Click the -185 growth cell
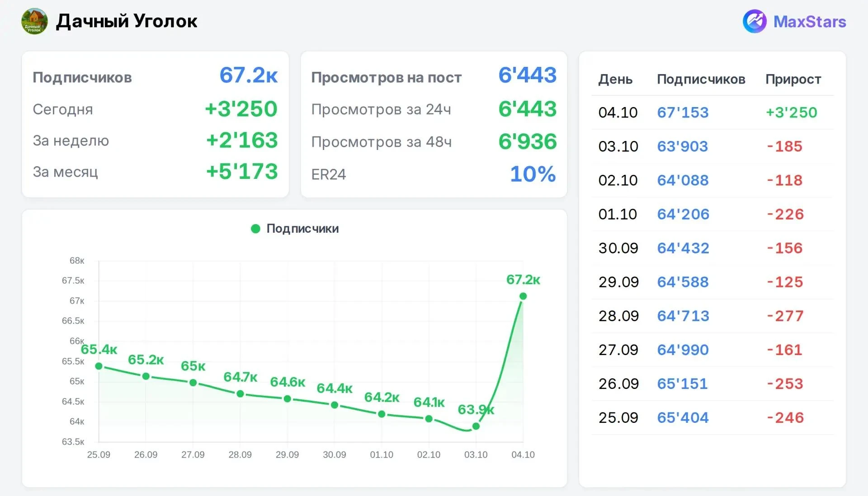This screenshot has width=868, height=496. pyautogui.click(x=784, y=146)
